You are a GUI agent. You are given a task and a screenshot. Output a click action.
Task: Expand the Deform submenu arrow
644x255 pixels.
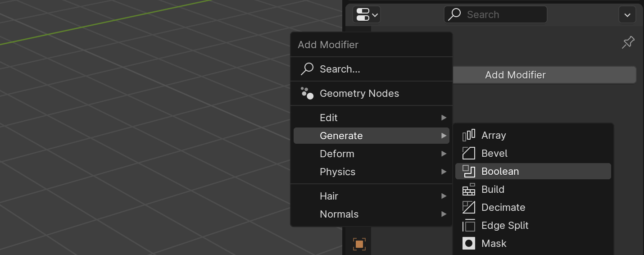444,154
